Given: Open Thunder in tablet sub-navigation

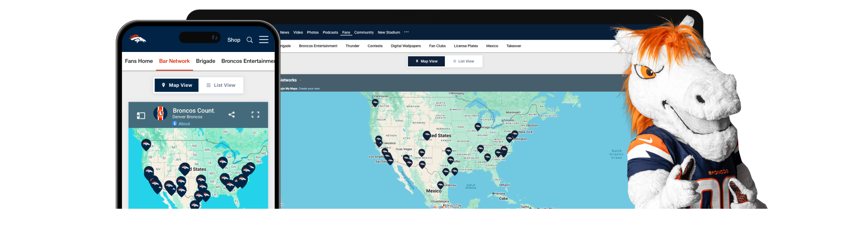Looking at the screenshot, I should click(353, 46).
